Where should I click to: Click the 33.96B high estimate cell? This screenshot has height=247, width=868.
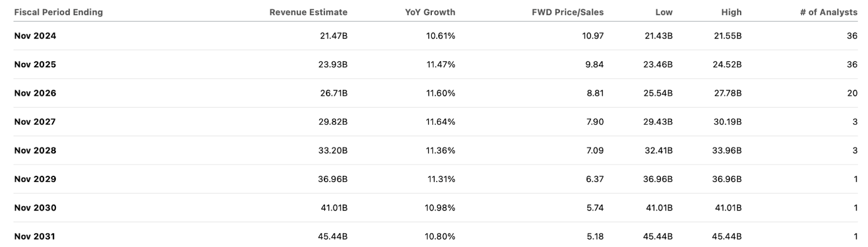[x=727, y=150]
